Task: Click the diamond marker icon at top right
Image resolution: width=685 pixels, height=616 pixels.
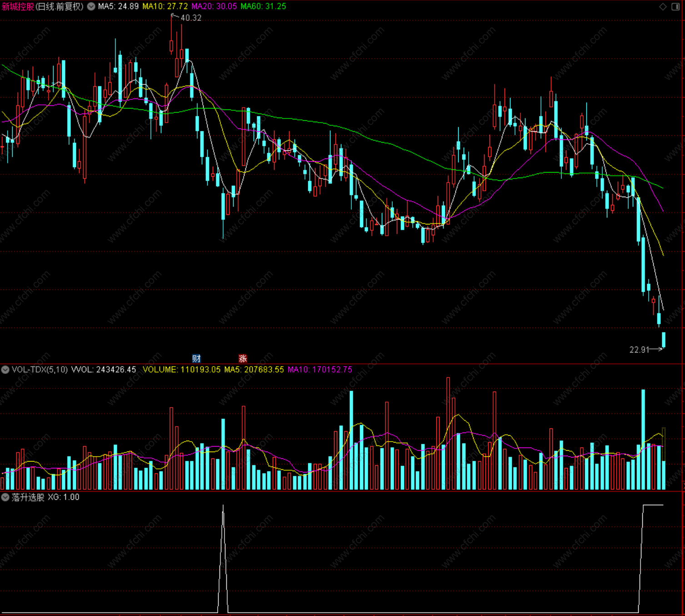Action: click(663, 6)
